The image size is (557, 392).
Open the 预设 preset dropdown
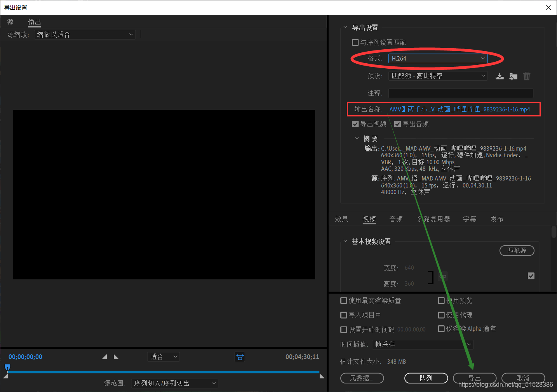pyautogui.click(x=438, y=76)
